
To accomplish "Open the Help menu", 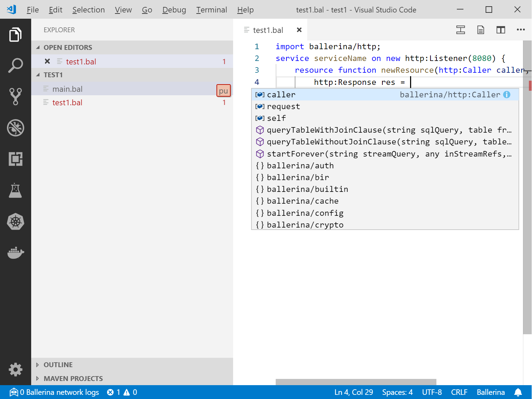I will coord(245,10).
